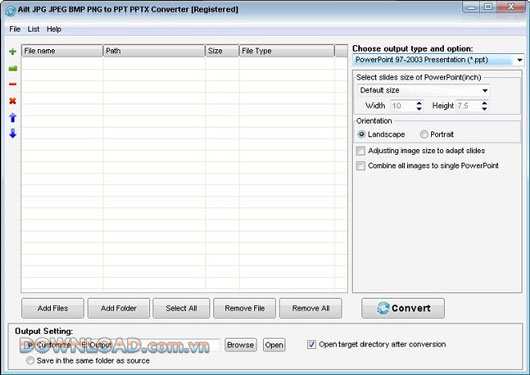Click the Add Files button
The width and height of the screenshot is (530, 375).
[53, 308]
